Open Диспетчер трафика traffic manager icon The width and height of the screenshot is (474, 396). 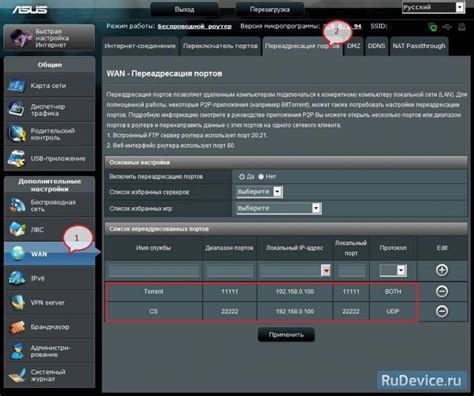pyautogui.click(x=16, y=110)
